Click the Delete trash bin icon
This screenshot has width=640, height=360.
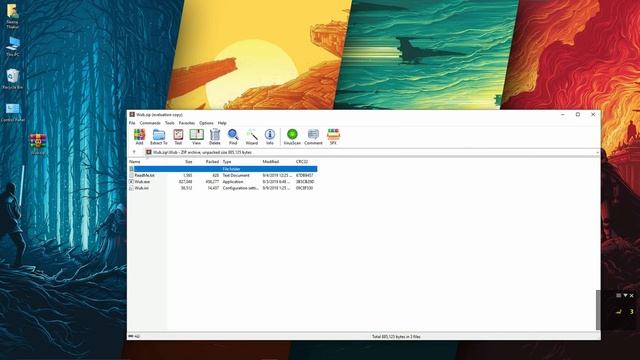point(215,137)
